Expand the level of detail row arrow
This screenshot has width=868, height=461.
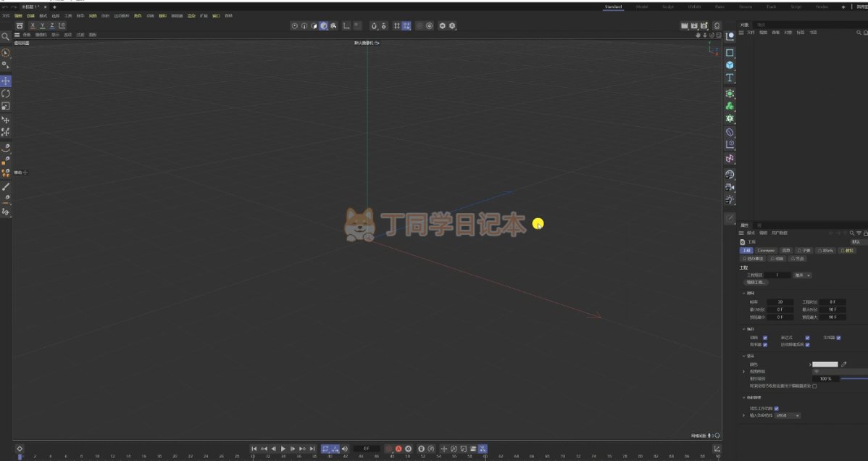point(743,371)
